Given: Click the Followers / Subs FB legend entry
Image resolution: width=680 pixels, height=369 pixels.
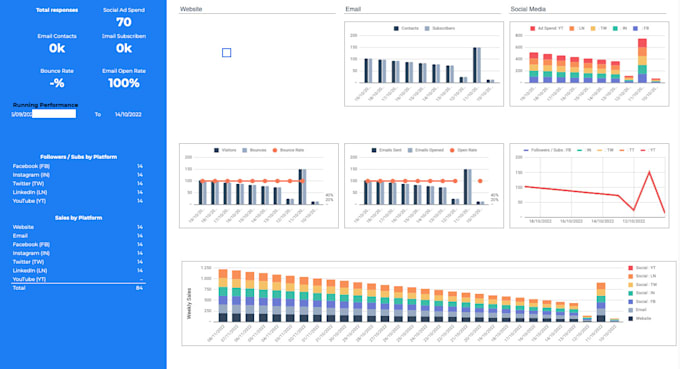Looking at the screenshot, I should tap(547, 150).
